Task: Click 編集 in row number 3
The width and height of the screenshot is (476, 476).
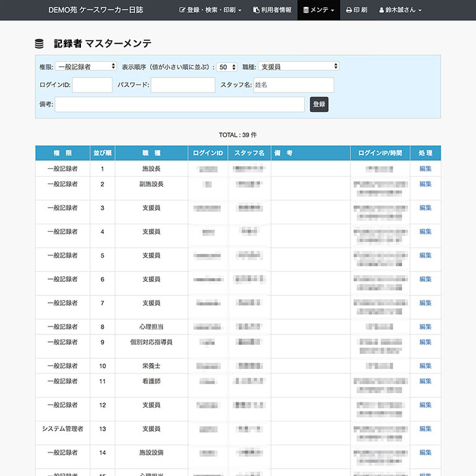Action: pyautogui.click(x=425, y=208)
